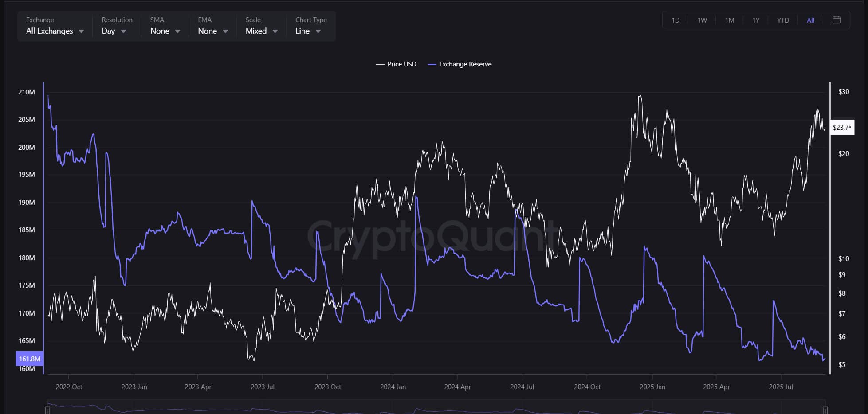
Task: Select the 1D time range
Action: pyautogui.click(x=675, y=20)
